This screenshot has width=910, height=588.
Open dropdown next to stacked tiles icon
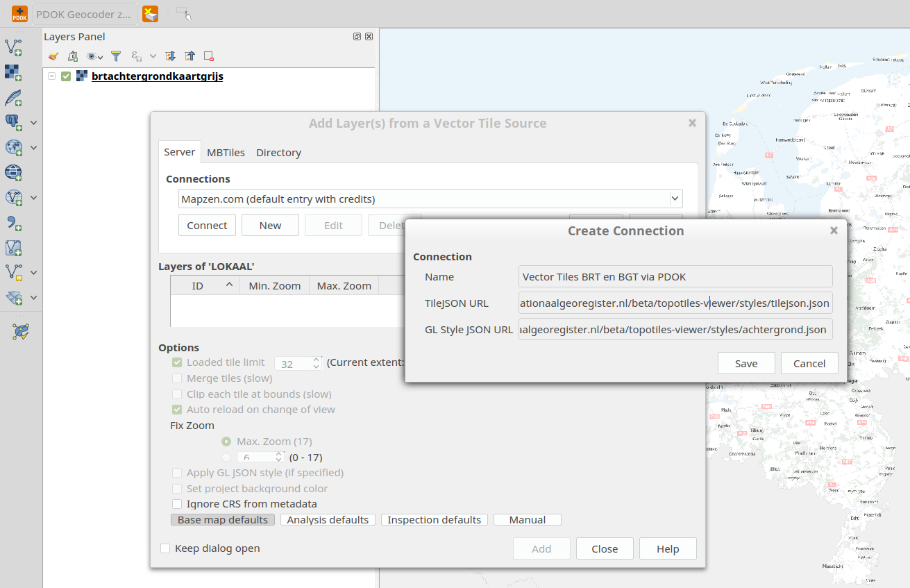click(x=33, y=298)
